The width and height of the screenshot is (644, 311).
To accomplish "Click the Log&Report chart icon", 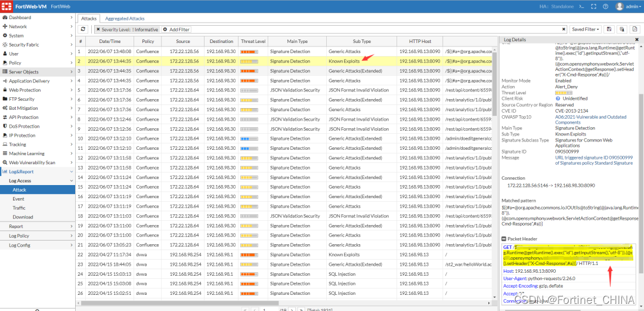I will pyautogui.click(x=5, y=171).
